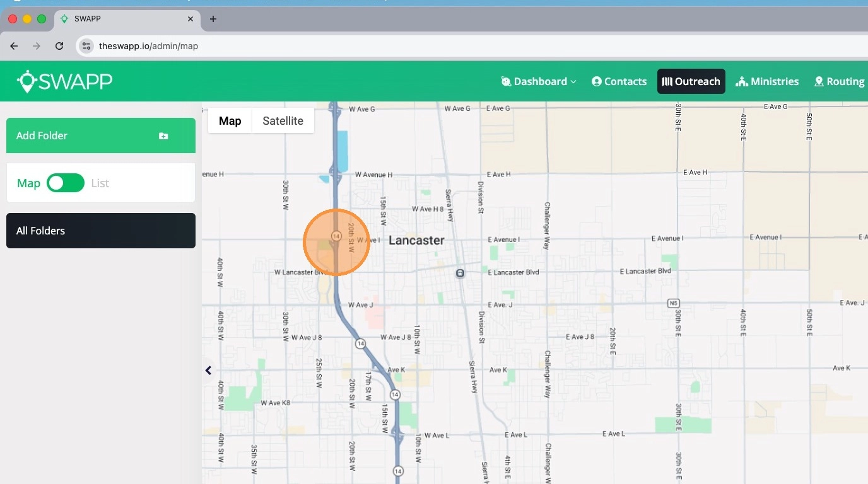
Task: Click the transit station icon near Lancaster Blvd
Action: click(460, 273)
